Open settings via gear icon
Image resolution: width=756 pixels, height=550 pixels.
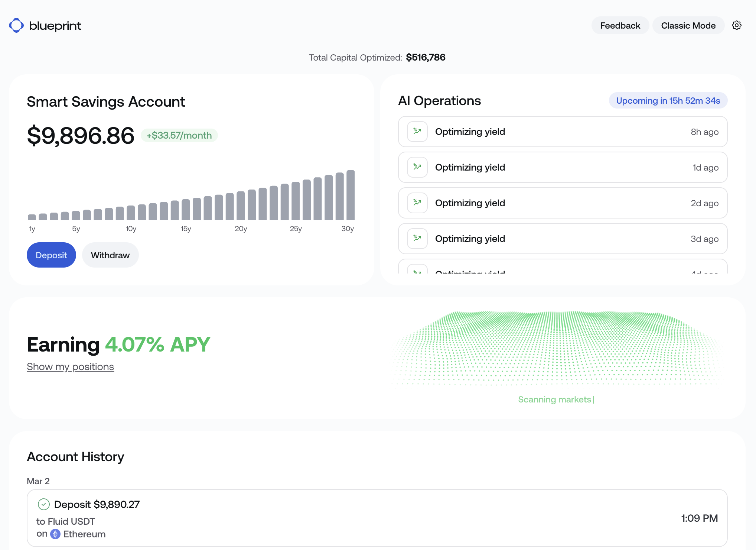[x=736, y=25]
